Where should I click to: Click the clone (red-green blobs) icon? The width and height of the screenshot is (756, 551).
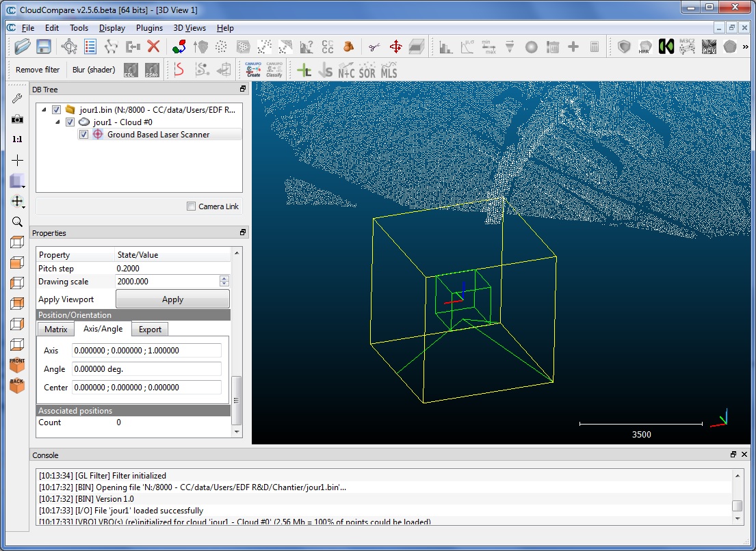[179, 46]
